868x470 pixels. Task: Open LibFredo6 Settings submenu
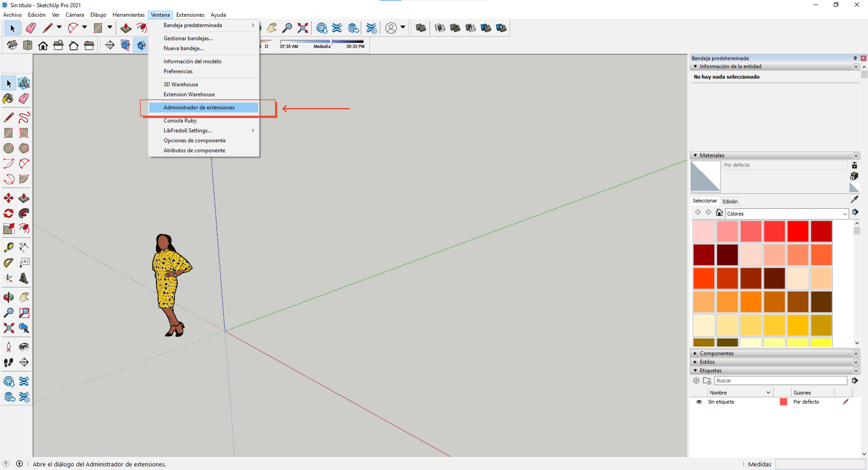coord(203,130)
